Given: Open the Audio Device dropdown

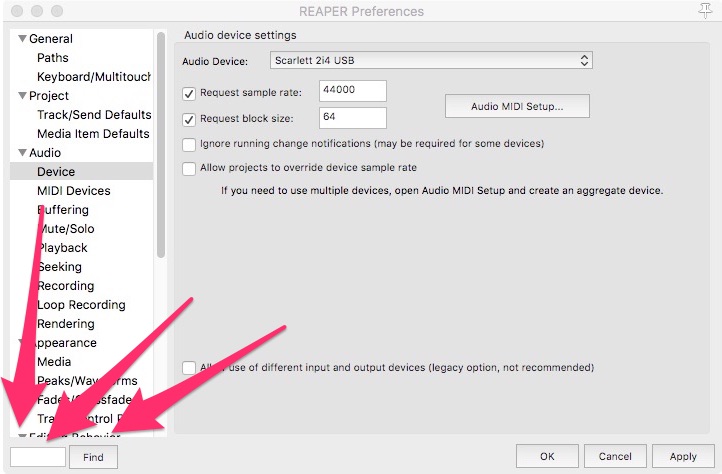Looking at the screenshot, I should 431,60.
